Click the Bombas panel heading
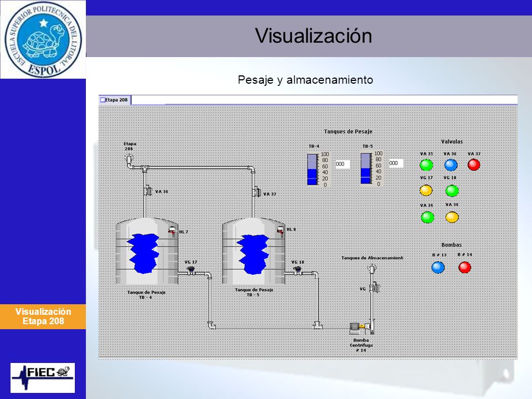 [452, 244]
